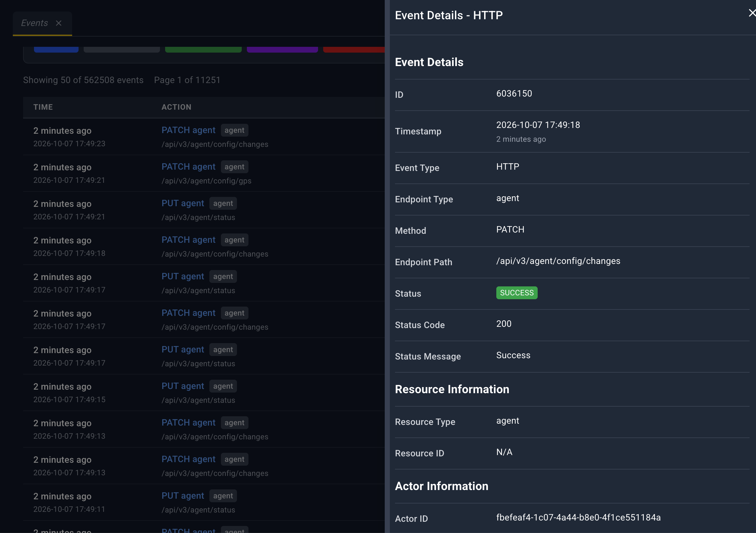Click endpoint path /api/v3/agent/config/changes in details
Image resolution: width=756 pixels, height=533 pixels.
558,261
